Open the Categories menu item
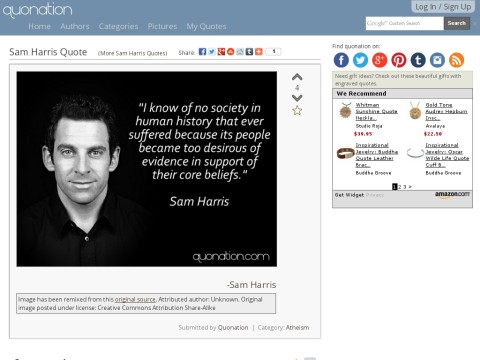This screenshot has height=360, width=480. (118, 26)
